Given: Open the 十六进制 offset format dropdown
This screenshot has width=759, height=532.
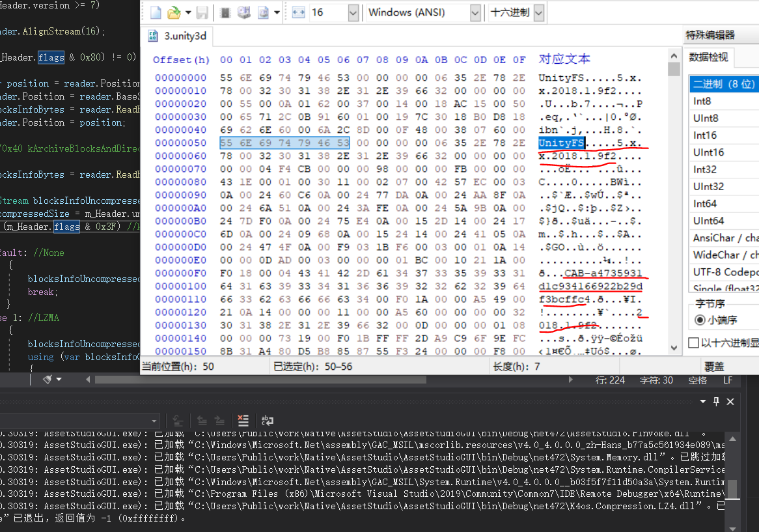Looking at the screenshot, I should coord(538,12).
